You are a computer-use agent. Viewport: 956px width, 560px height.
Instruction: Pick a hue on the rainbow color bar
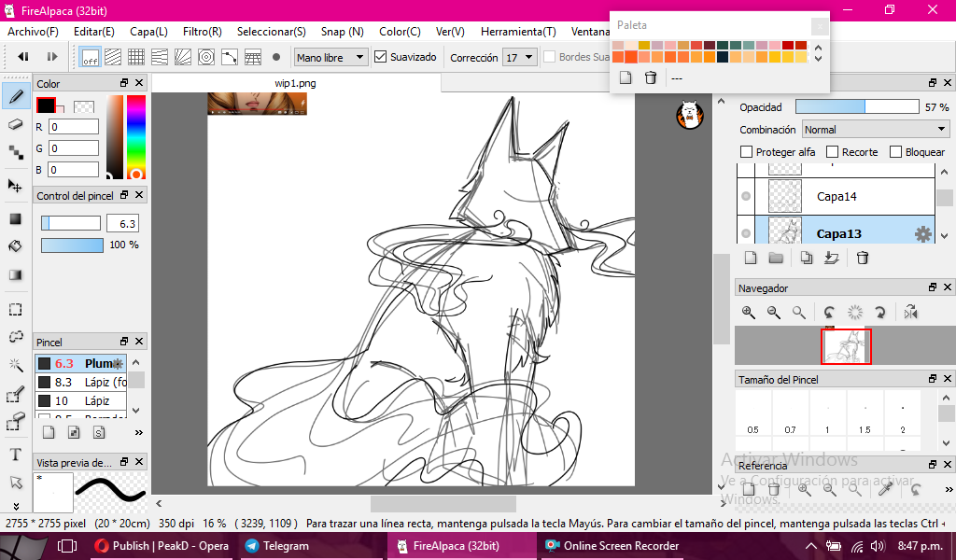(x=136, y=137)
